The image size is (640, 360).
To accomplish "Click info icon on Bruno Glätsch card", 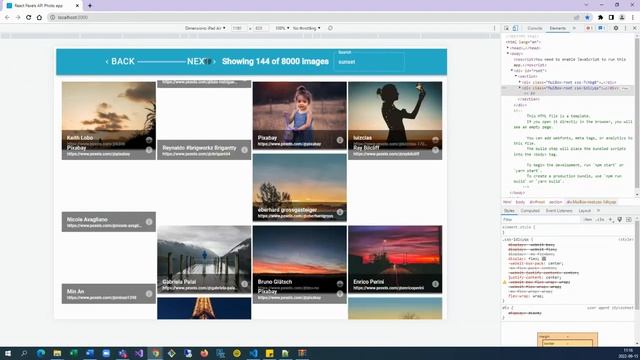I will tap(340, 284).
